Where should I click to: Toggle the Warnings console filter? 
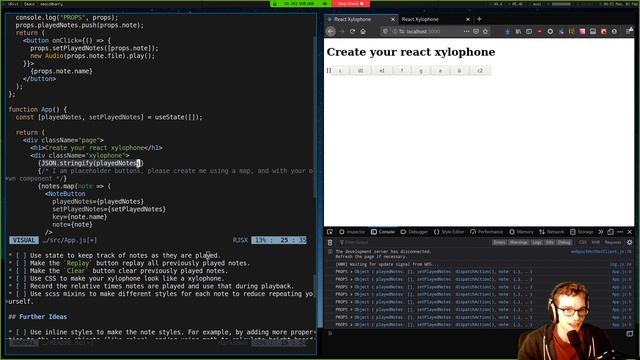coord(519,242)
